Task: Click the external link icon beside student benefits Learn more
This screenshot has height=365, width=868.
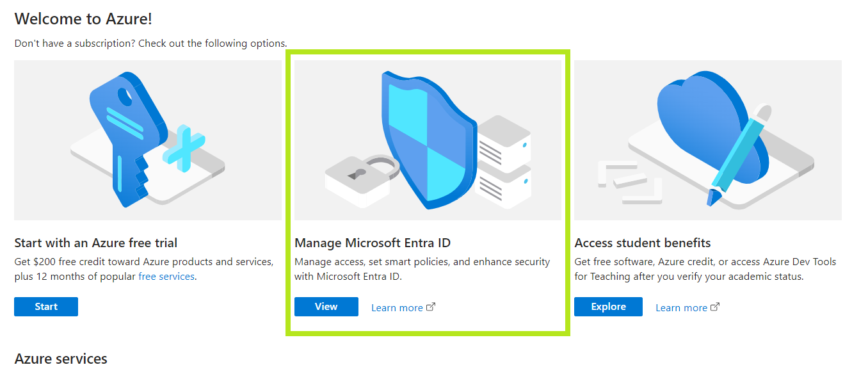Action: click(715, 307)
